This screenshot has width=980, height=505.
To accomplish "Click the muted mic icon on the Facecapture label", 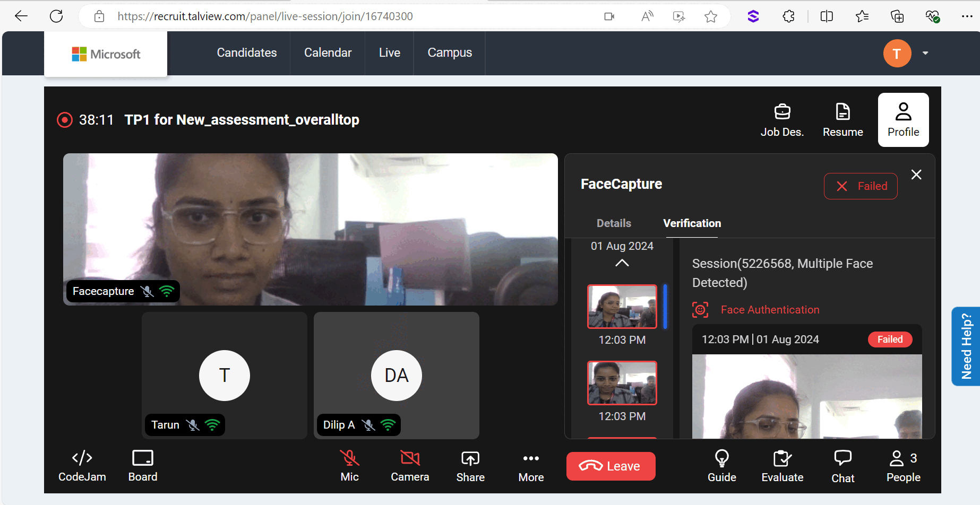I will tap(147, 291).
